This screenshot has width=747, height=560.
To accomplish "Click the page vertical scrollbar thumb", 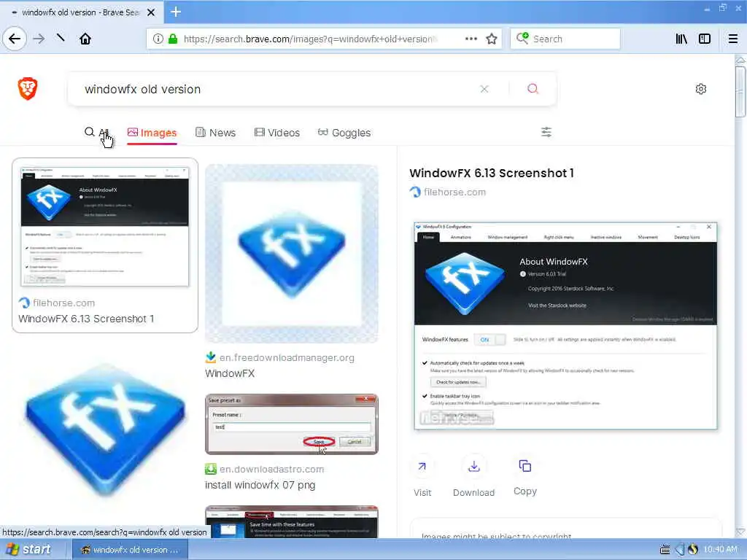I will click(740, 91).
